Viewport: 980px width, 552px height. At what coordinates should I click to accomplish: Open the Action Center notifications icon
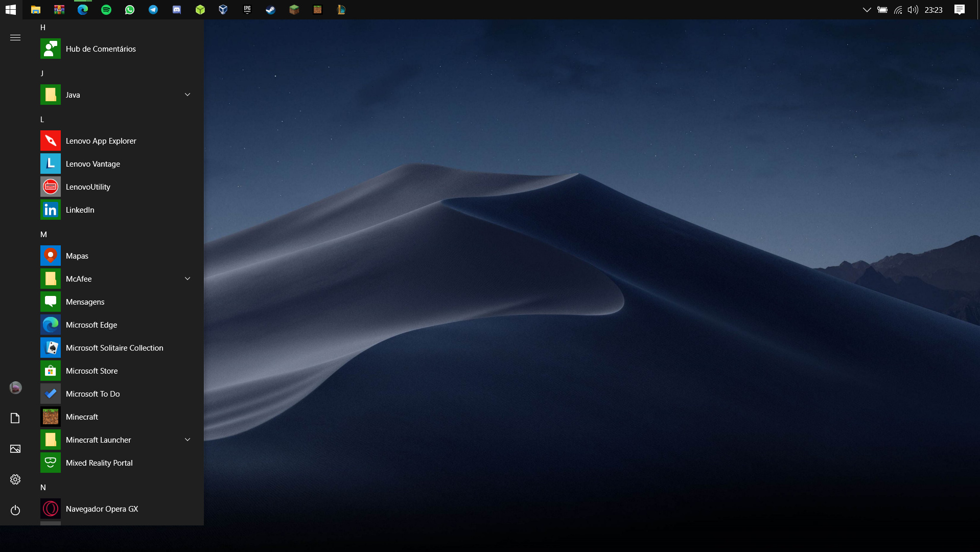tap(960, 10)
